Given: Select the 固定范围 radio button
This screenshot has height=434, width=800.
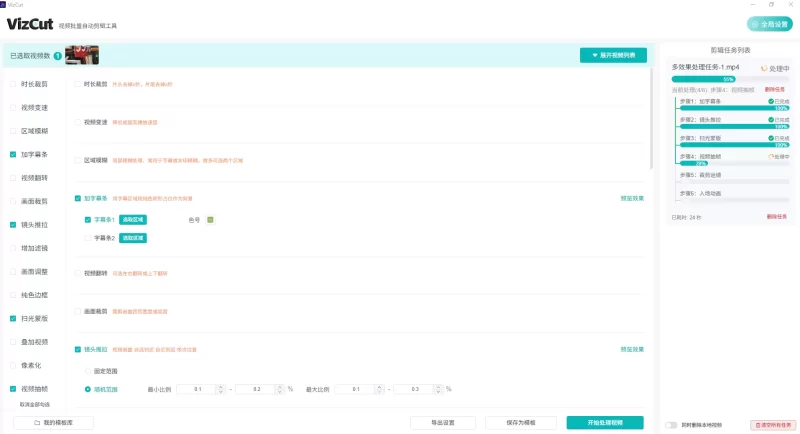Looking at the screenshot, I should coord(88,371).
